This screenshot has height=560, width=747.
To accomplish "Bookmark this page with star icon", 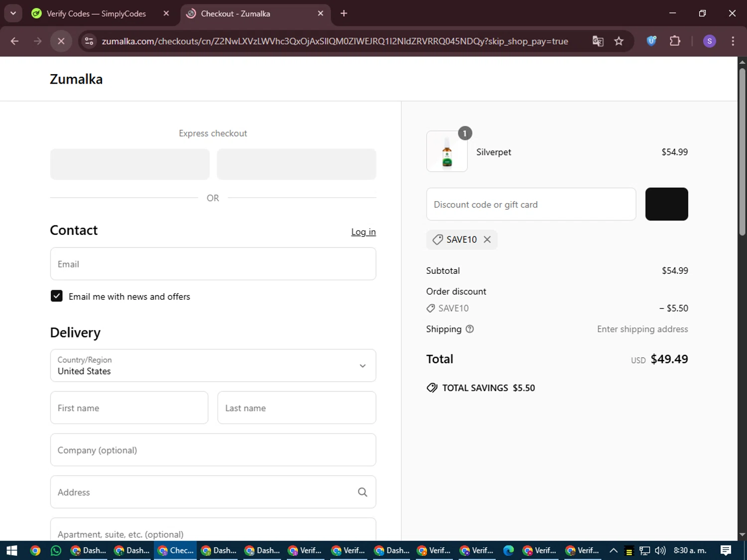I will [x=619, y=41].
